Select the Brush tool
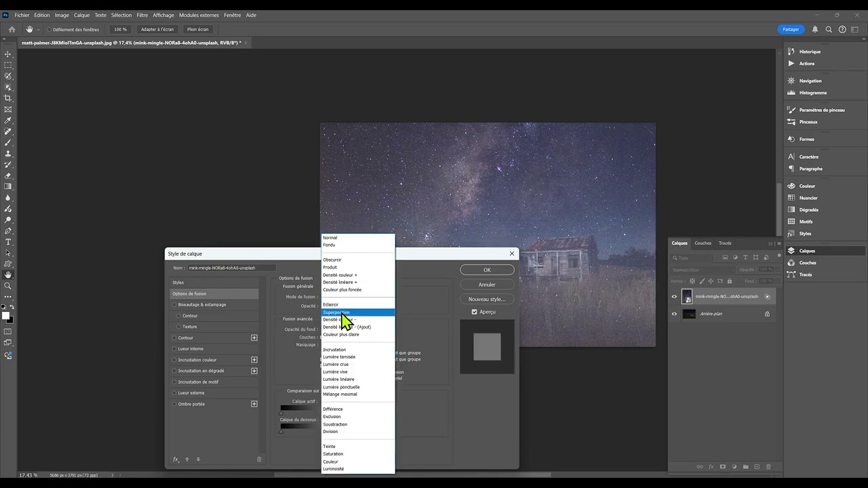Image resolution: width=868 pixels, height=488 pixels. pyautogui.click(x=8, y=142)
